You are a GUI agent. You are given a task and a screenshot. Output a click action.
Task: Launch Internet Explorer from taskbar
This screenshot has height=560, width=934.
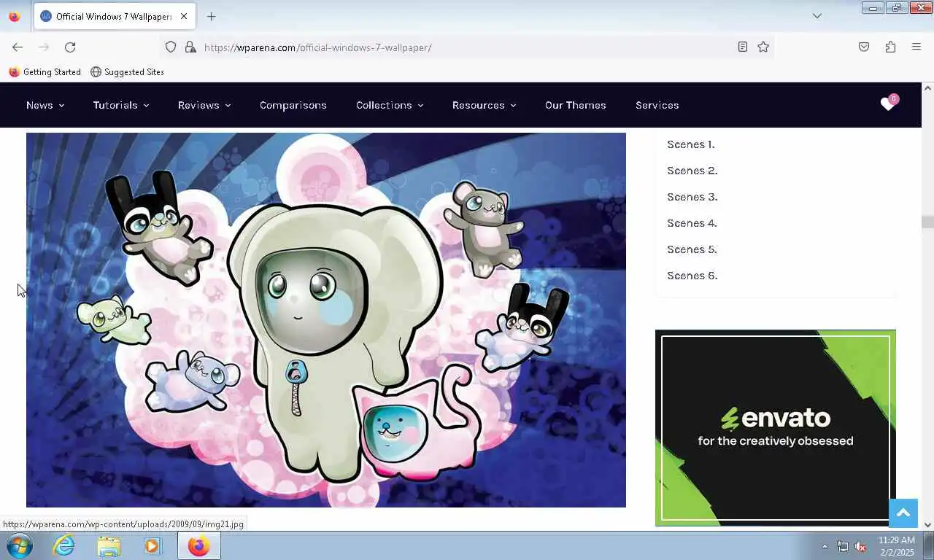pyautogui.click(x=64, y=545)
